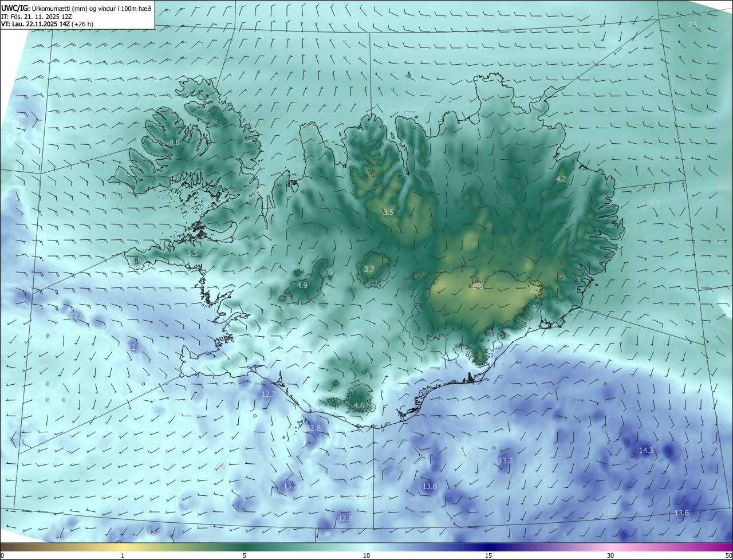Screen dimensions: 733x560
Task: Click the 4.9 value label on the map
Action: tap(302, 285)
